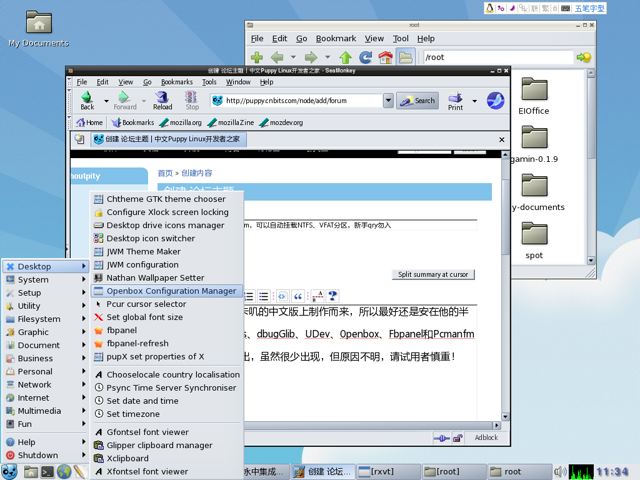Open Glipper clipboard manager
This screenshot has height=480, width=640.
167,445
